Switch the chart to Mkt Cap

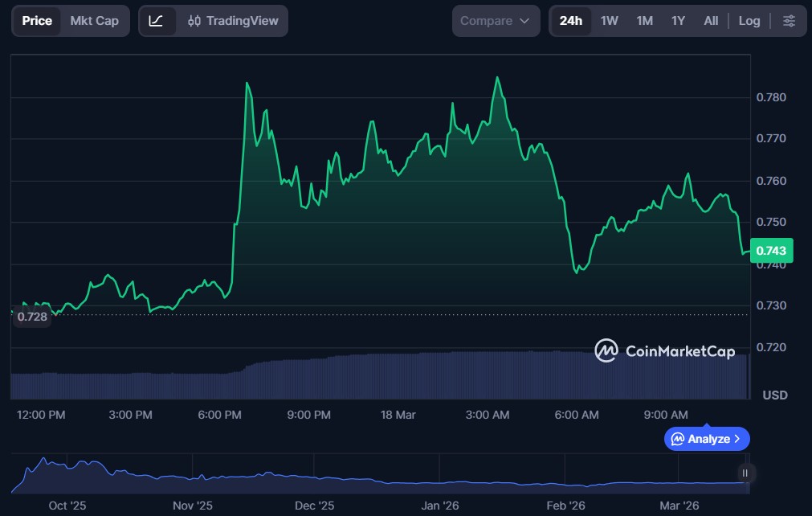coord(94,21)
